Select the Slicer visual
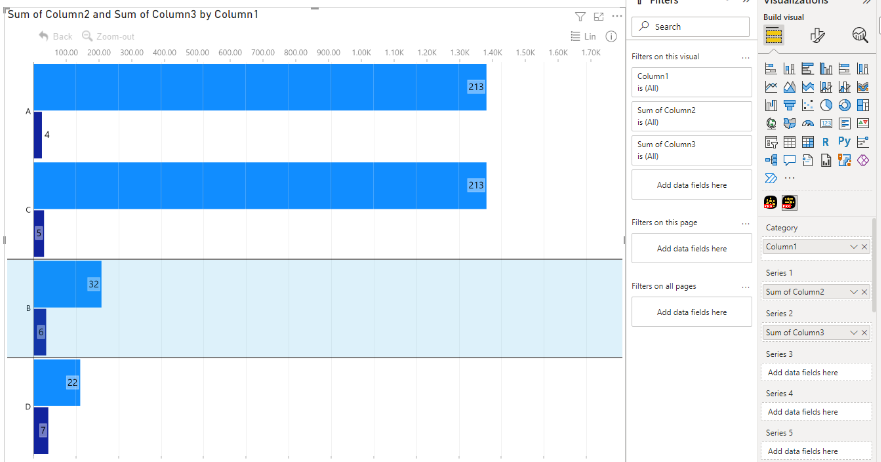This screenshot has width=881, height=462. (771, 142)
